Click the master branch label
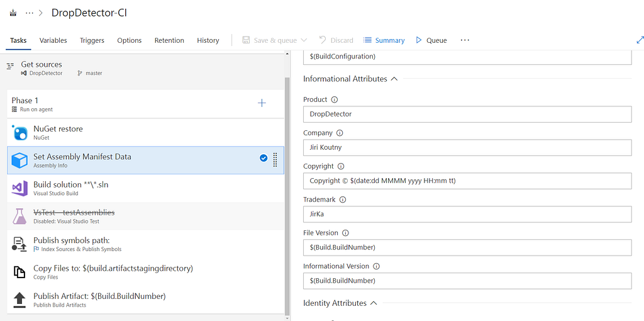Screen dimensions: 644x321 click(x=94, y=73)
